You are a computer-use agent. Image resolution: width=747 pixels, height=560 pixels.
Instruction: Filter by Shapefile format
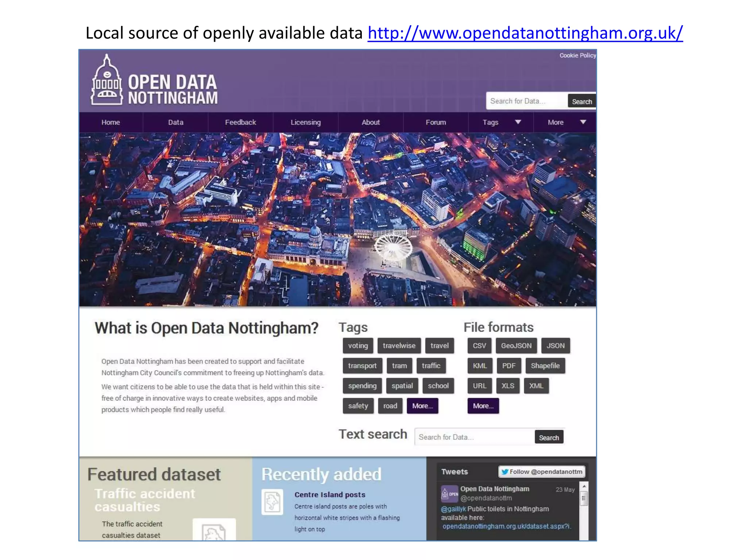[x=545, y=366]
